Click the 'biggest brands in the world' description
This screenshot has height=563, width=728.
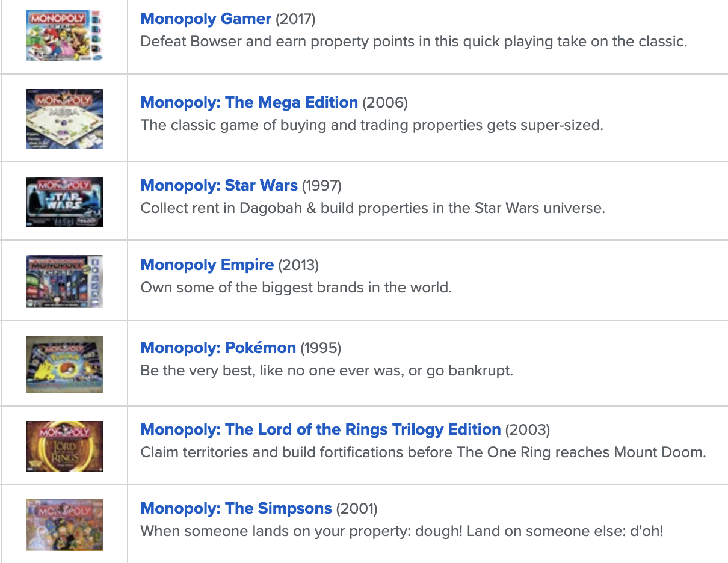(x=296, y=288)
